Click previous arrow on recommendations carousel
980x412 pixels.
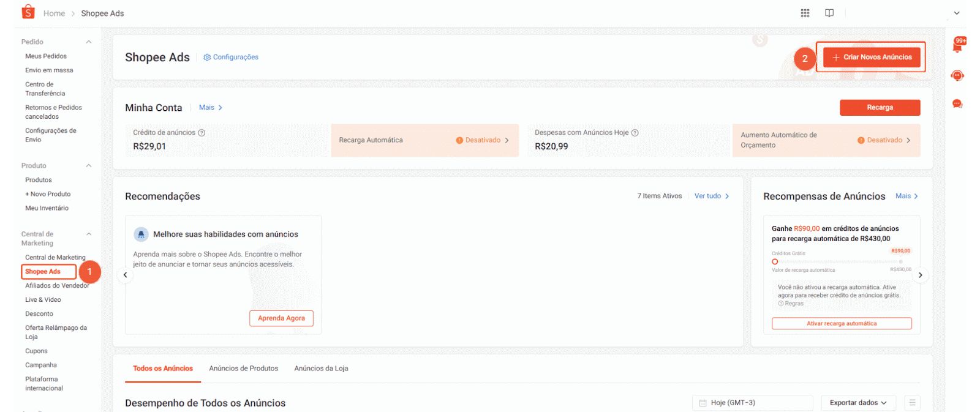coord(126,275)
